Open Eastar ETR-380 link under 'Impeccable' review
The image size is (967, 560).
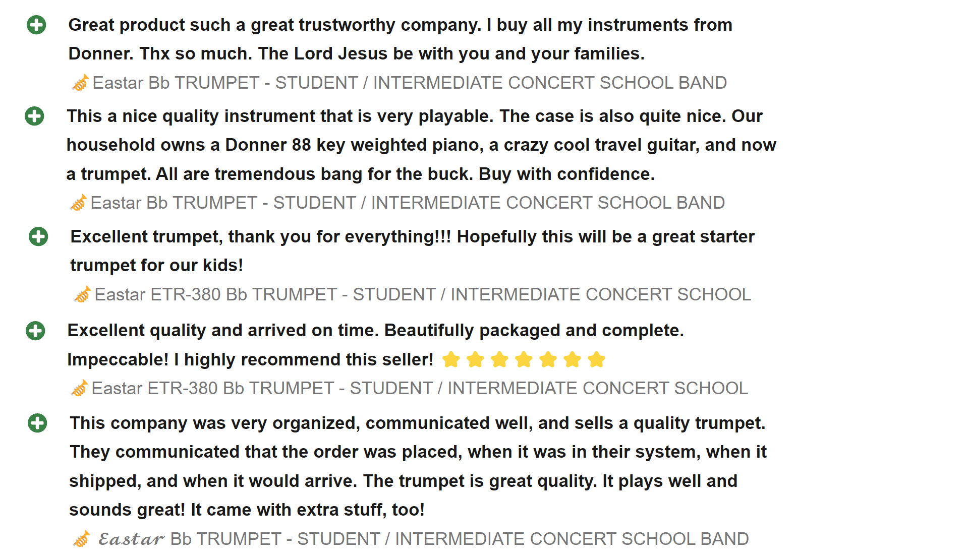pos(419,388)
